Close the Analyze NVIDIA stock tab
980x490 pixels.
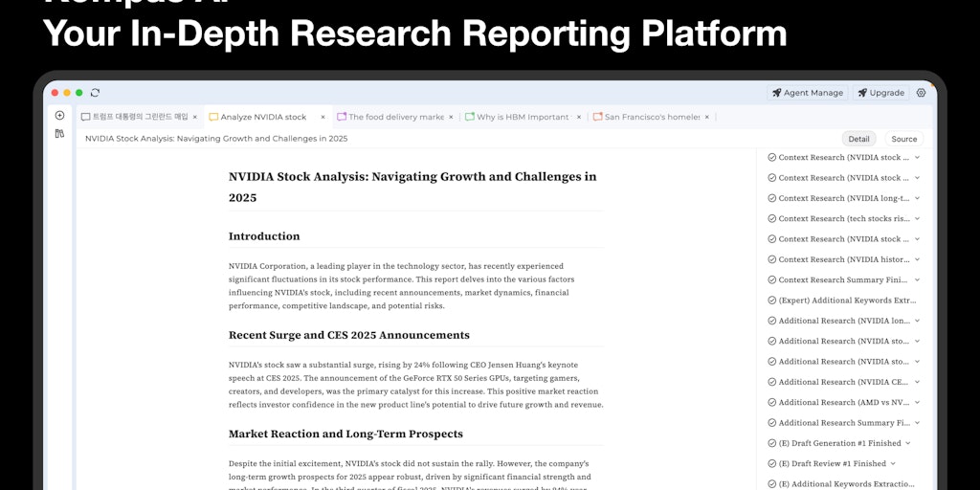(x=323, y=117)
